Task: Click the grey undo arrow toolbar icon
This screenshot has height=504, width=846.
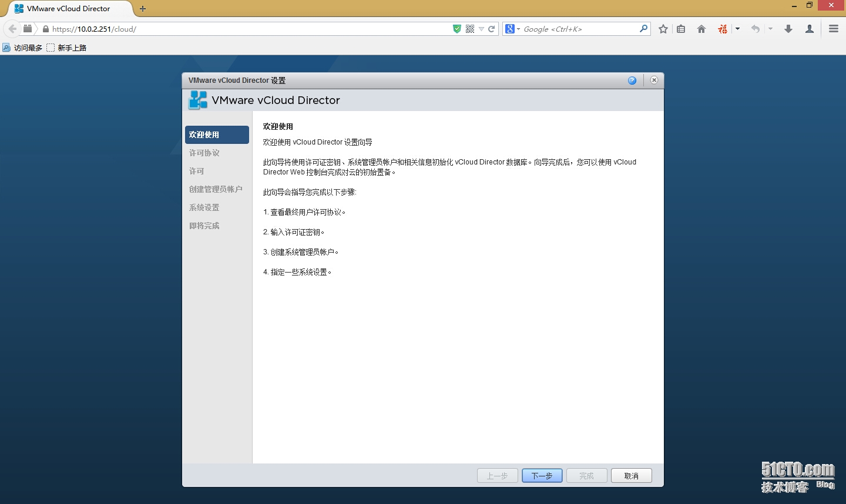Action: coord(756,29)
